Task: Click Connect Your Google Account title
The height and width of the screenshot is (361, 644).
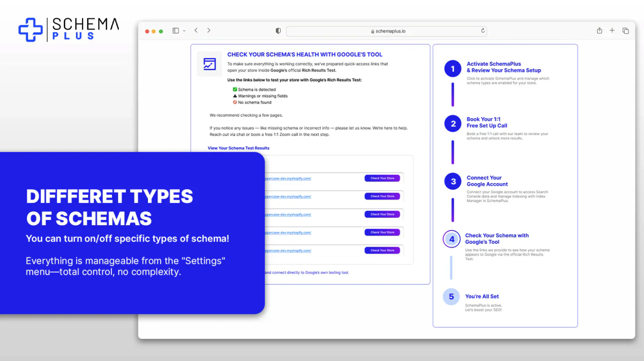Action: [x=487, y=181]
